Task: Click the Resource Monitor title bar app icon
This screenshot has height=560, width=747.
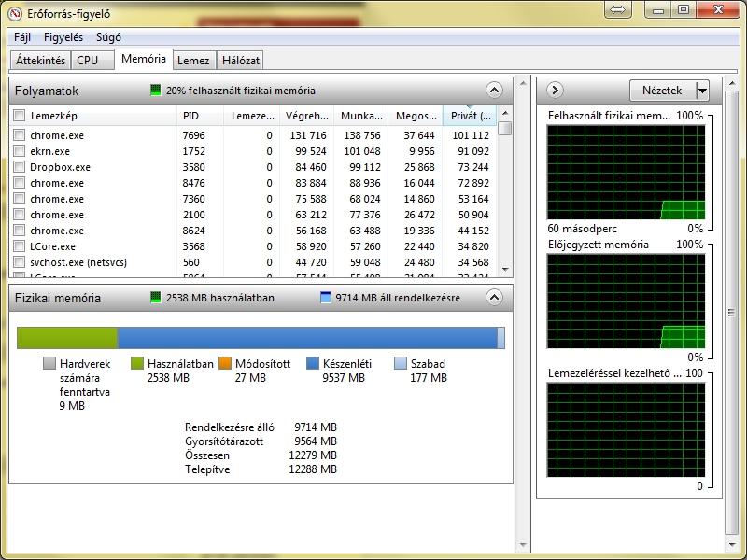Action: (x=15, y=13)
